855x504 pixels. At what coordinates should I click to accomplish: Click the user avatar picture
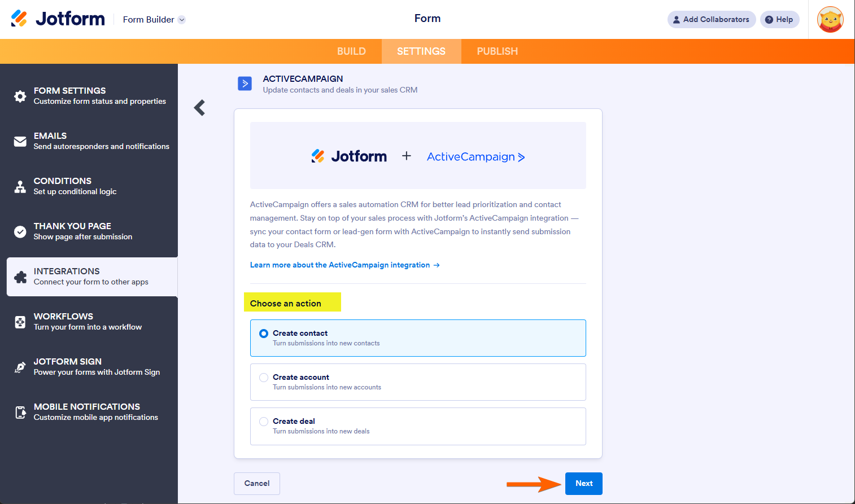point(830,20)
